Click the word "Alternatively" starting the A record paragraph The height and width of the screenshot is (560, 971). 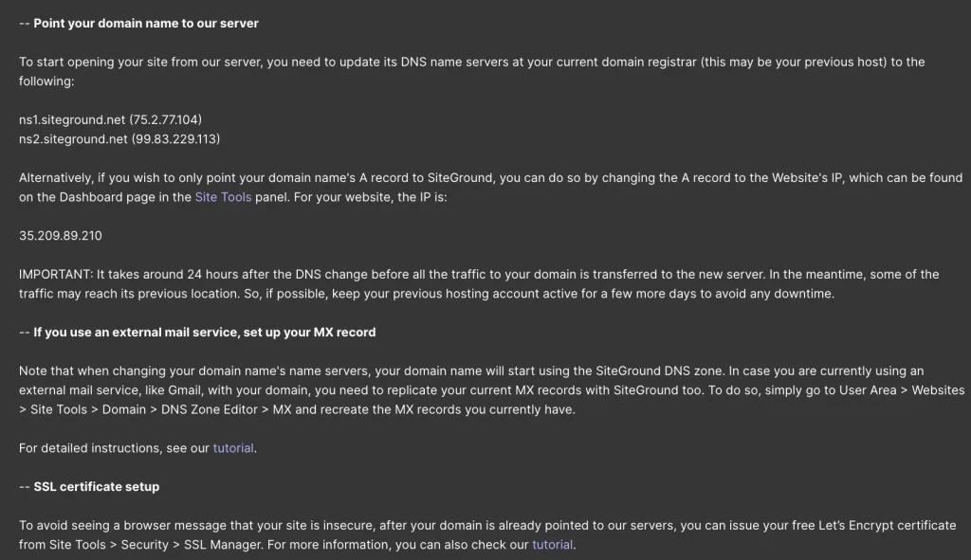(59, 178)
